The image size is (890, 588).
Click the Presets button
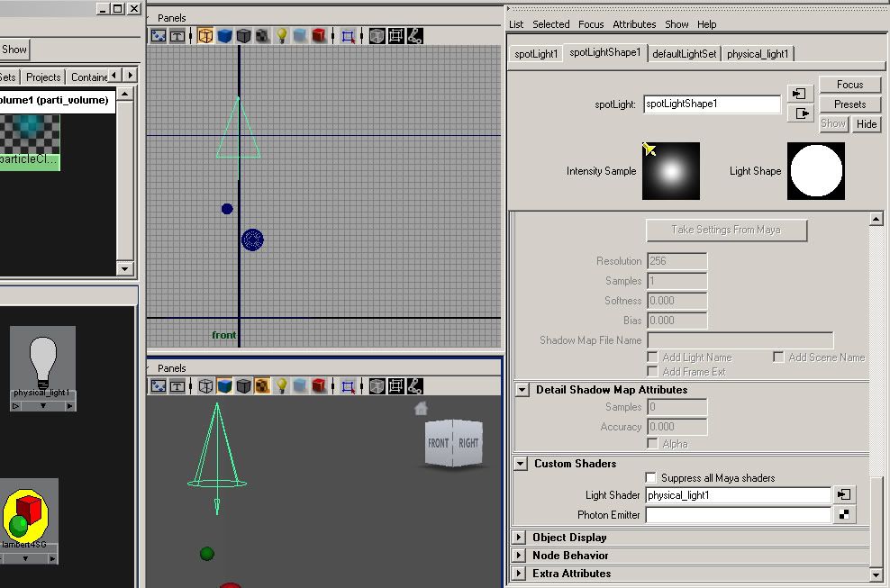[x=849, y=104]
